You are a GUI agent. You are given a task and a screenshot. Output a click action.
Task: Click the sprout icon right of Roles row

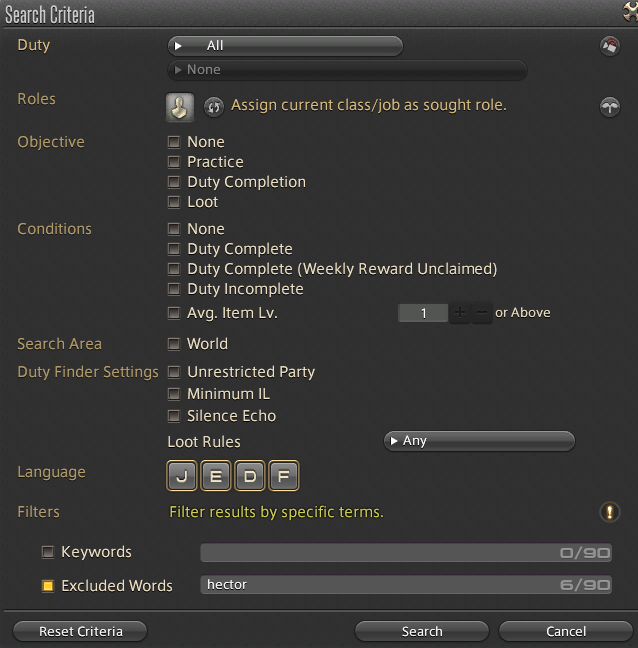609,107
